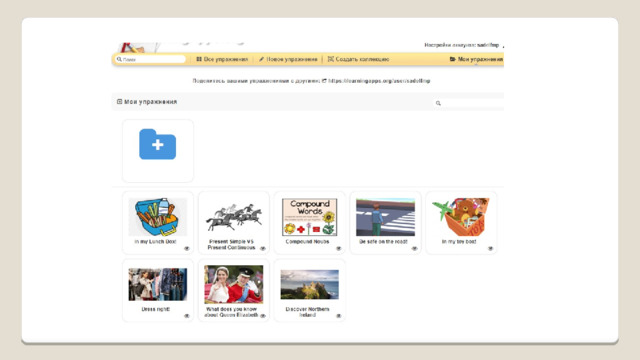Image resolution: width=640 pixels, height=360 pixels.
Task: Click the magnifier icon in Мои упражнения header
Action: [438, 103]
